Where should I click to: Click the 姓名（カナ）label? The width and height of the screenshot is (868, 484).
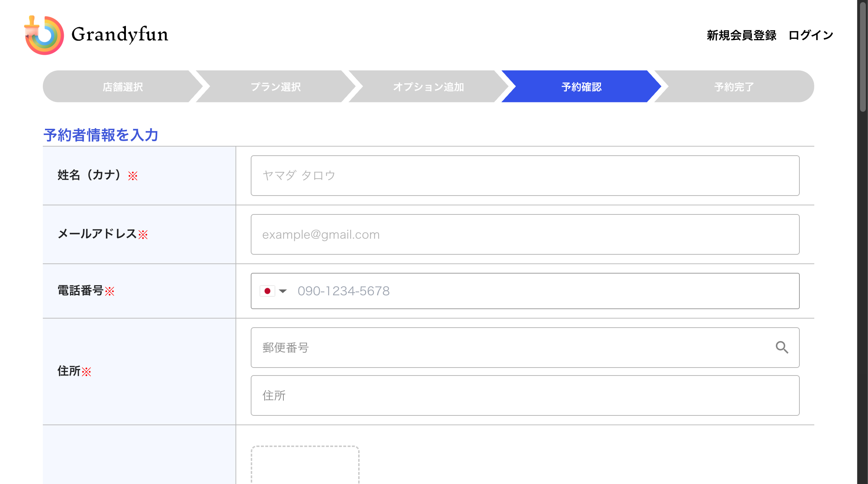click(97, 175)
